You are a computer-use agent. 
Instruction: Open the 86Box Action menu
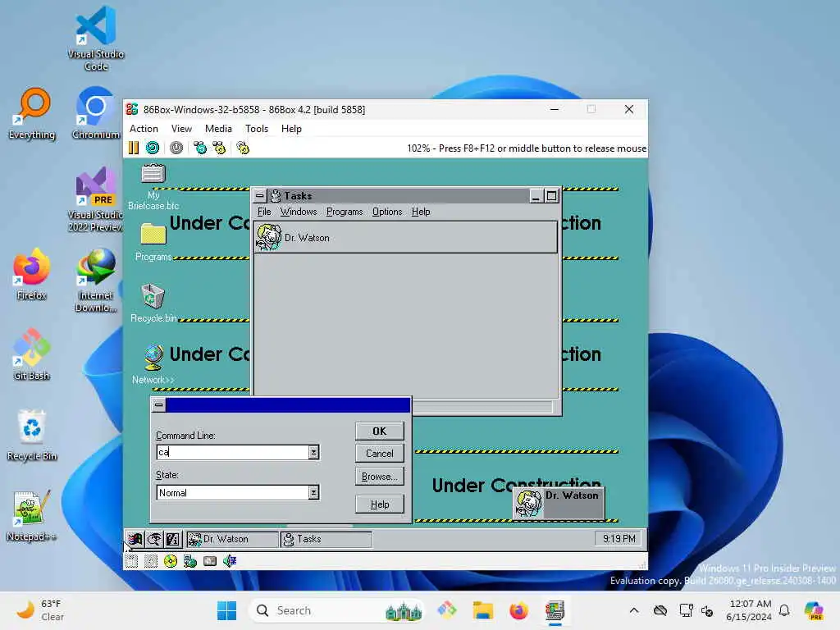[x=144, y=129]
